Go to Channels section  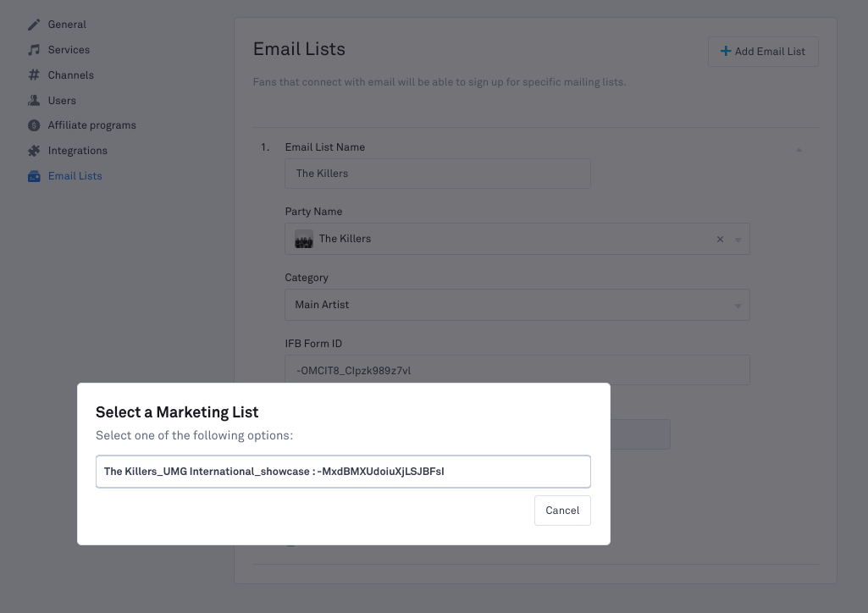[71, 75]
